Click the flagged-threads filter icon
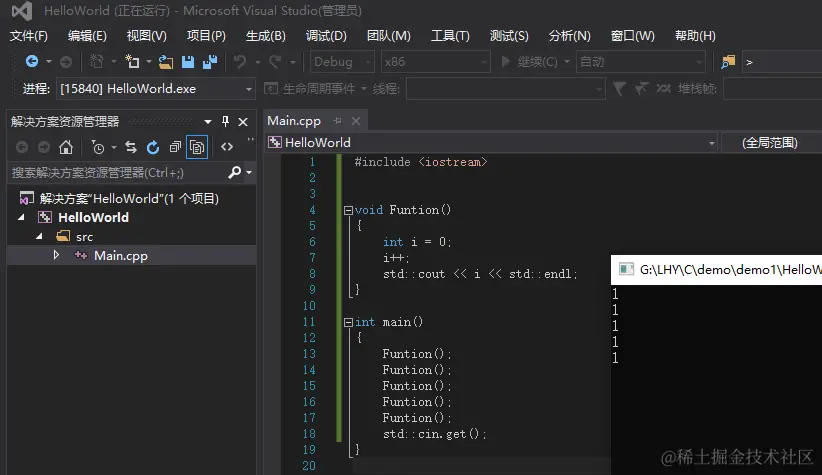The height and width of the screenshot is (475, 822). pyautogui.click(x=641, y=89)
